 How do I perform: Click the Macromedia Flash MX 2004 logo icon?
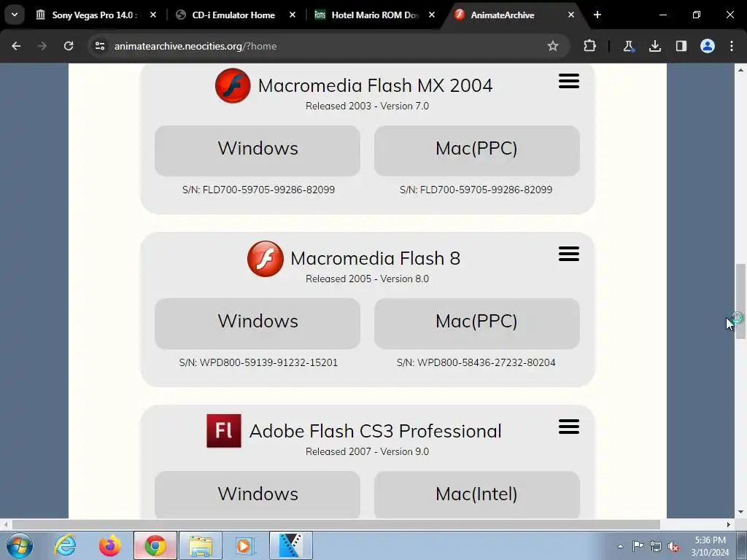pos(233,86)
